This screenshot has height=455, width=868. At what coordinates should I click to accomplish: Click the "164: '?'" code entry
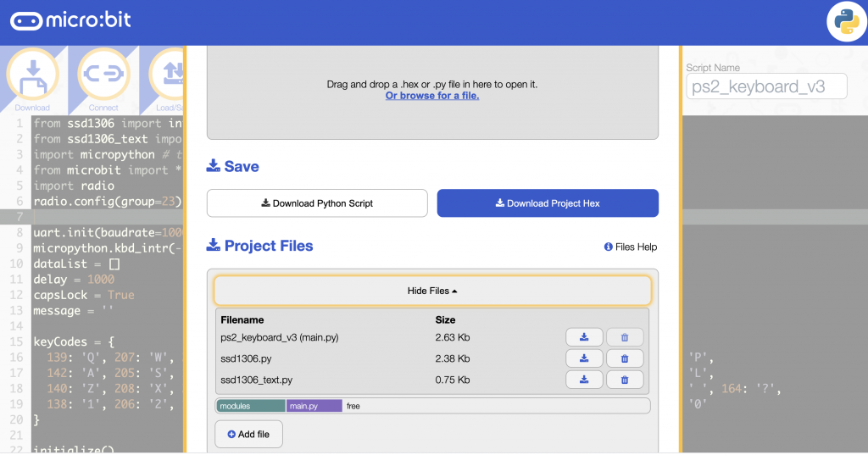pyautogui.click(x=750, y=389)
